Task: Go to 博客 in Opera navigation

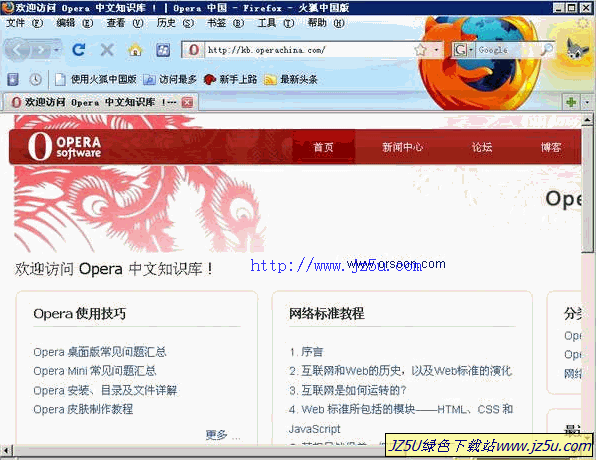Action: 551,147
